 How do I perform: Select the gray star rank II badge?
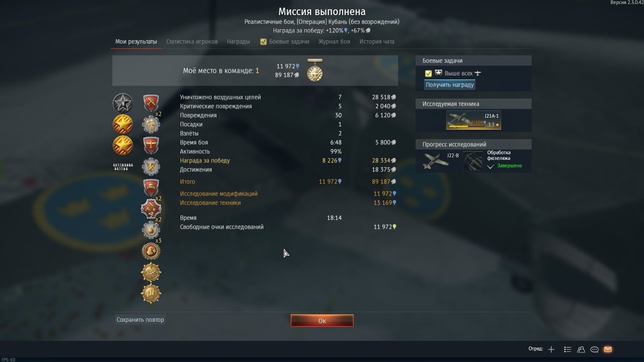click(x=123, y=103)
